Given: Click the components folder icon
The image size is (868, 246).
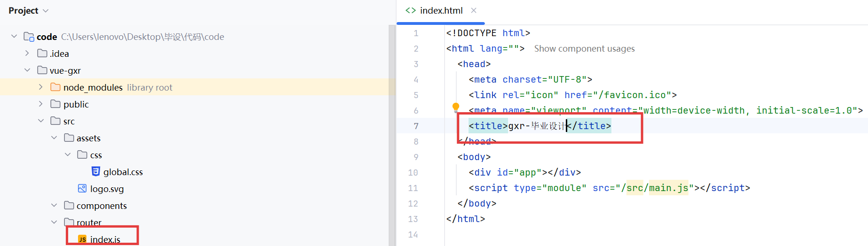Looking at the screenshot, I should [x=69, y=205].
